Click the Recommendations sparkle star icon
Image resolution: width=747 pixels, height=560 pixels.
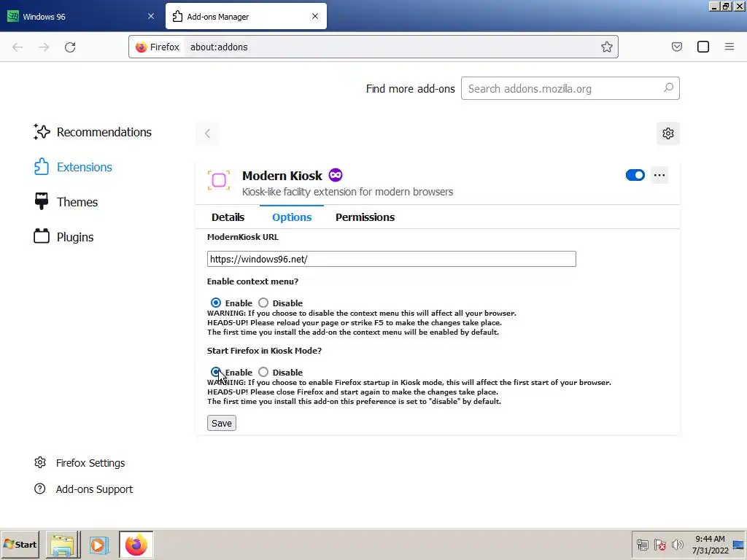pos(42,132)
